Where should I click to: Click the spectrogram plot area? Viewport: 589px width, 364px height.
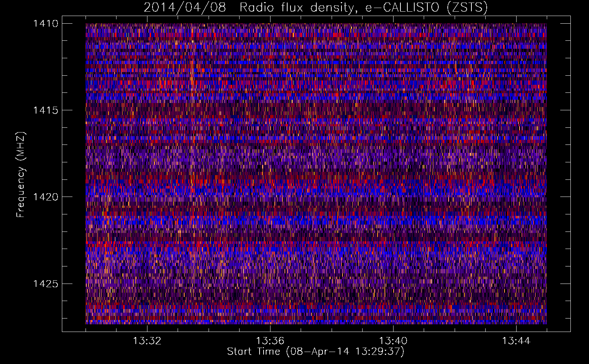point(316,174)
